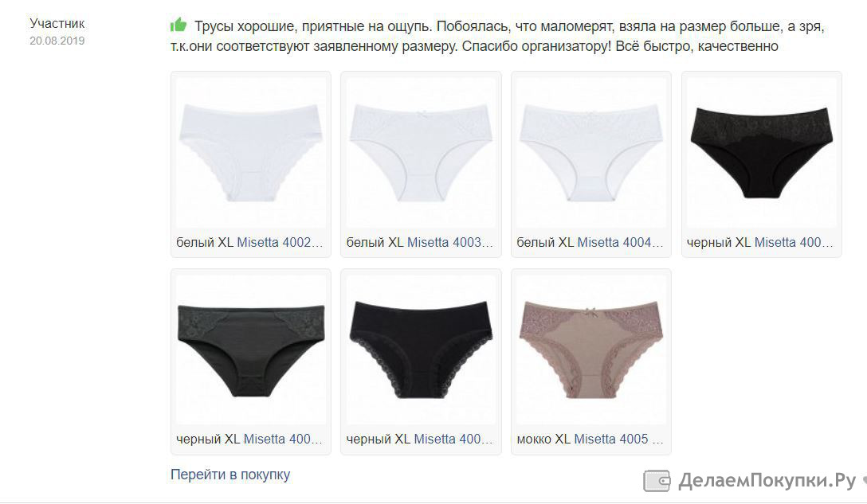The width and height of the screenshot is (867, 504).
Task: View the black product thumbnail with lace leg trim
Action: tap(422, 350)
